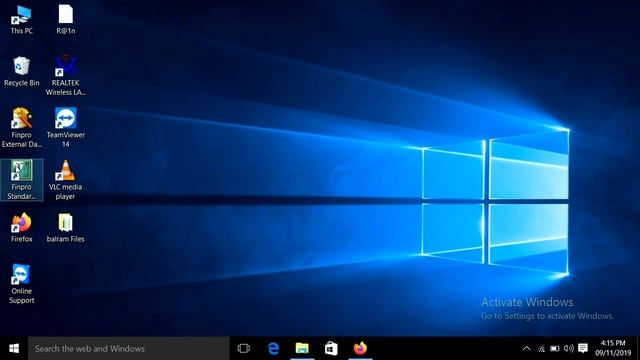Select the This PC desktop icon
Image resolution: width=640 pixels, height=360 pixels.
click(x=22, y=20)
